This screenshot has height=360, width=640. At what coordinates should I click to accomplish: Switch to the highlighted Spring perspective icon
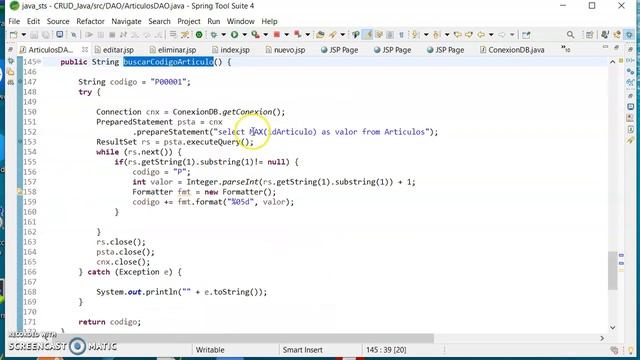(x=629, y=35)
